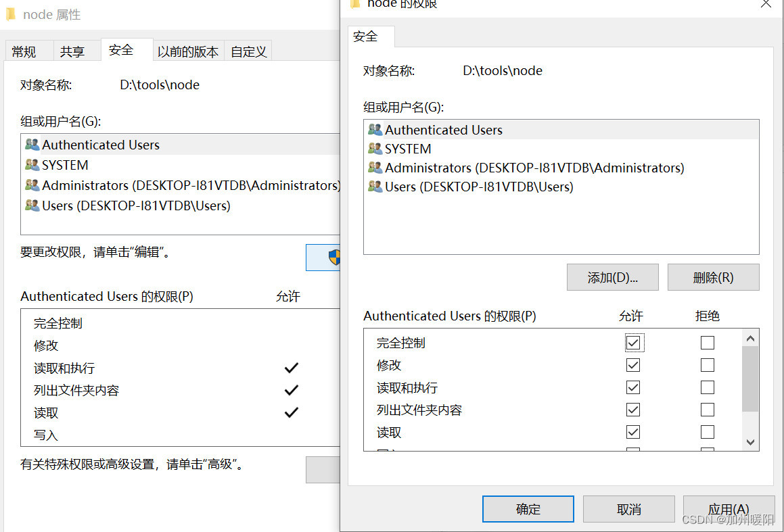Select SYSTEM in the node 属性 user list

pyautogui.click(x=66, y=164)
